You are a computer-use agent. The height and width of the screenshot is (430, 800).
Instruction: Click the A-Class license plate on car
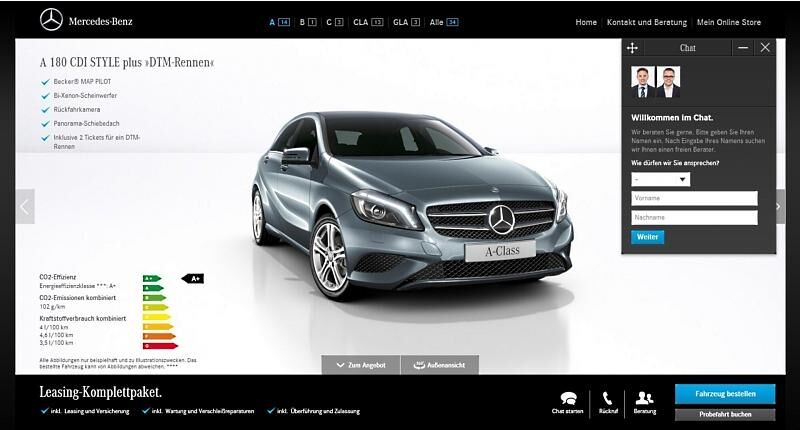(x=501, y=250)
